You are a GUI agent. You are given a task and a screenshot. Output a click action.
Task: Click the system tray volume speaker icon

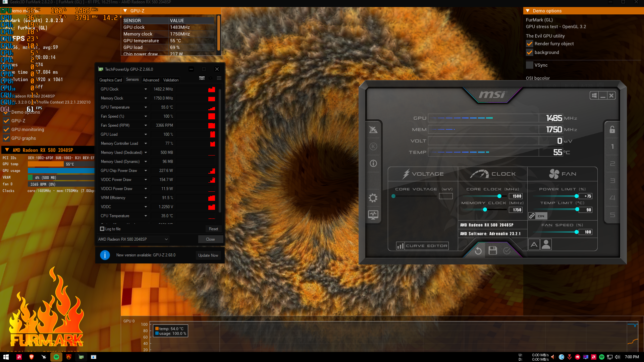[x=618, y=357]
